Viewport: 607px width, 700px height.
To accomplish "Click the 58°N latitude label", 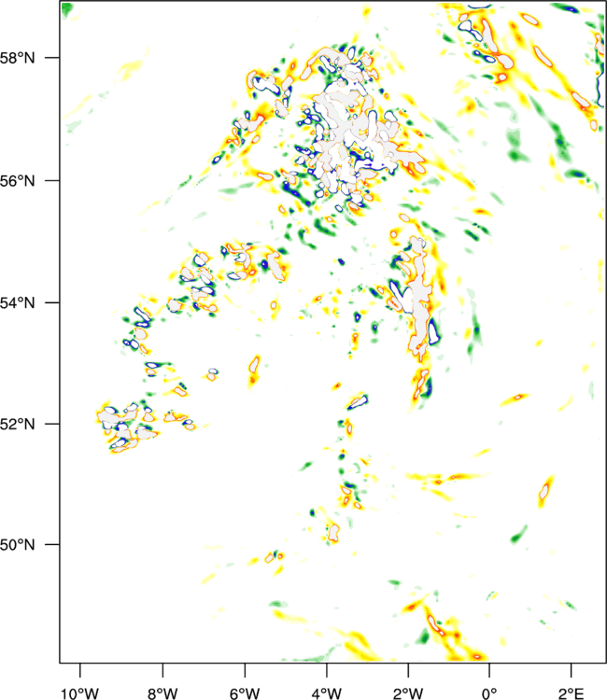I will 17,58.
